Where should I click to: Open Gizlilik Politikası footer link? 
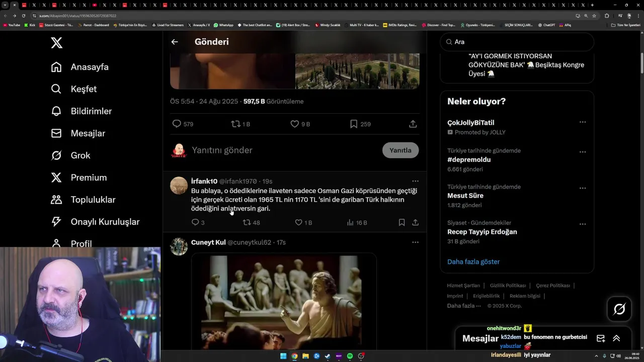point(508,285)
